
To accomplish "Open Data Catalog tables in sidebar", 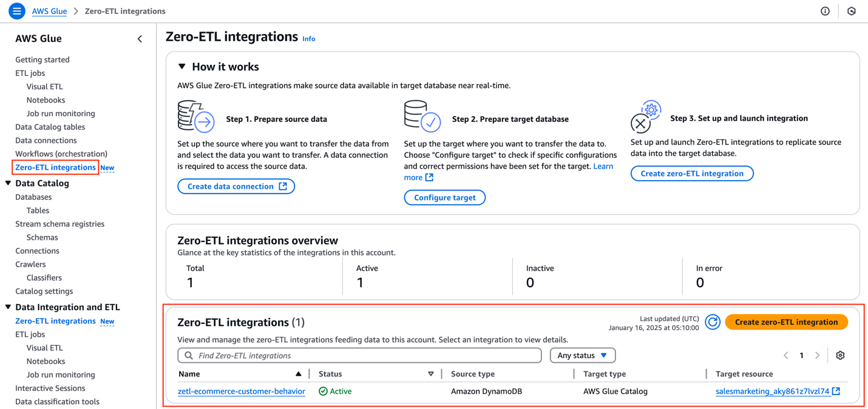I will [50, 127].
